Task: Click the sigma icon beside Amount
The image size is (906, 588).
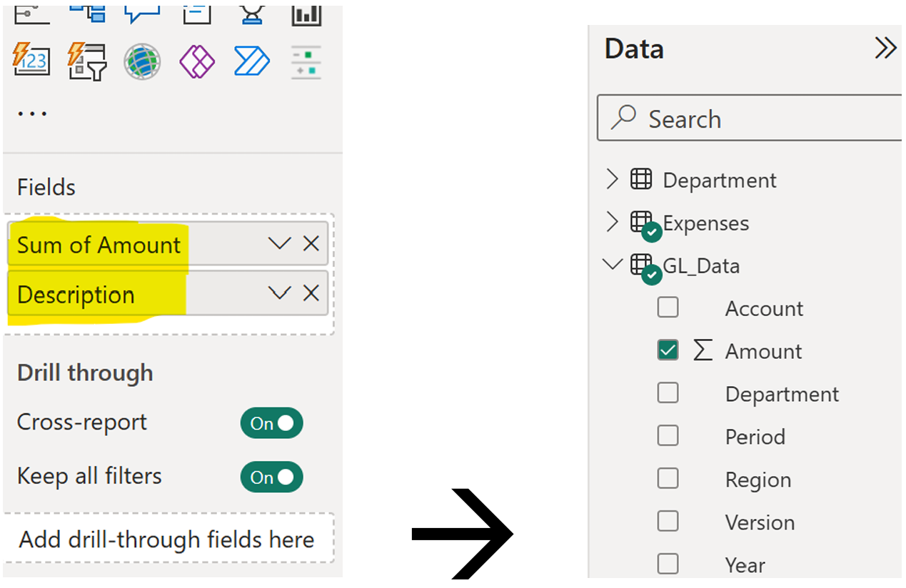Action: (703, 350)
